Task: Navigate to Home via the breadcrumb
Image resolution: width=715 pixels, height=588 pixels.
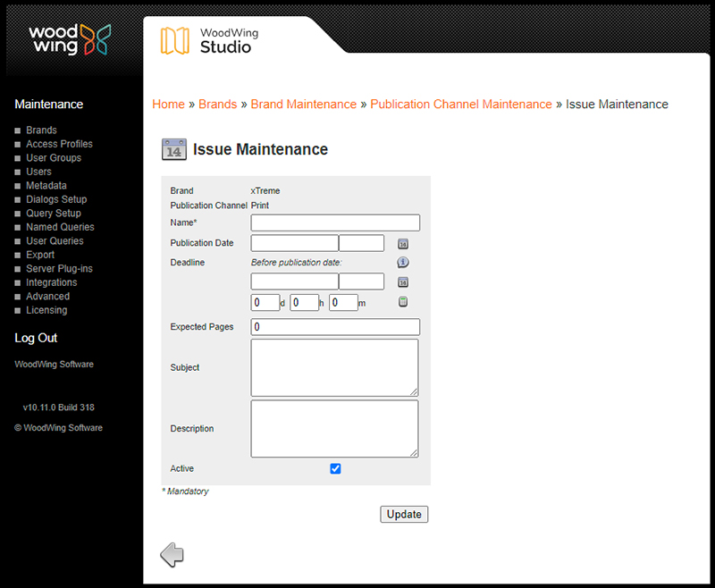Action: click(x=168, y=105)
